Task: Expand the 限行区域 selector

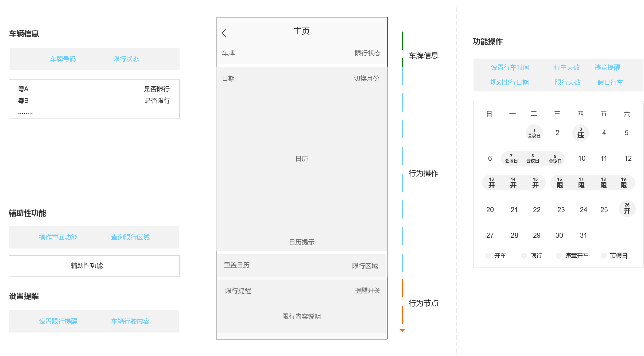Action: 365,266
